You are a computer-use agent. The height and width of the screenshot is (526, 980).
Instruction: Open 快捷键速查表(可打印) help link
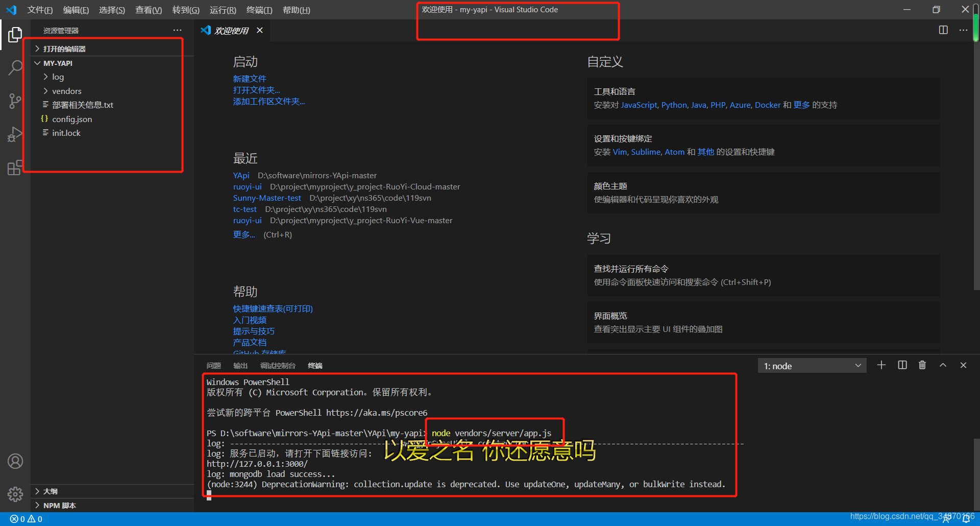[x=273, y=308]
